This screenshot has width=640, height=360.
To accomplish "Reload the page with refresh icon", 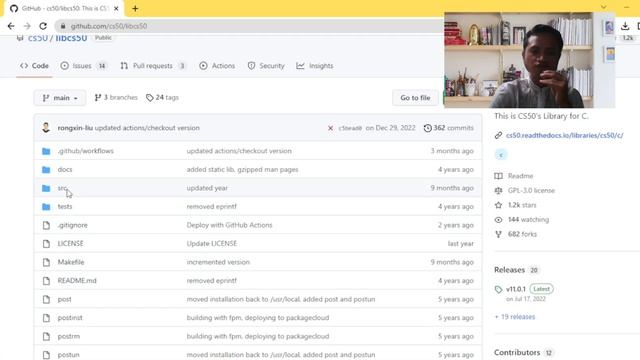I will click(x=43, y=26).
